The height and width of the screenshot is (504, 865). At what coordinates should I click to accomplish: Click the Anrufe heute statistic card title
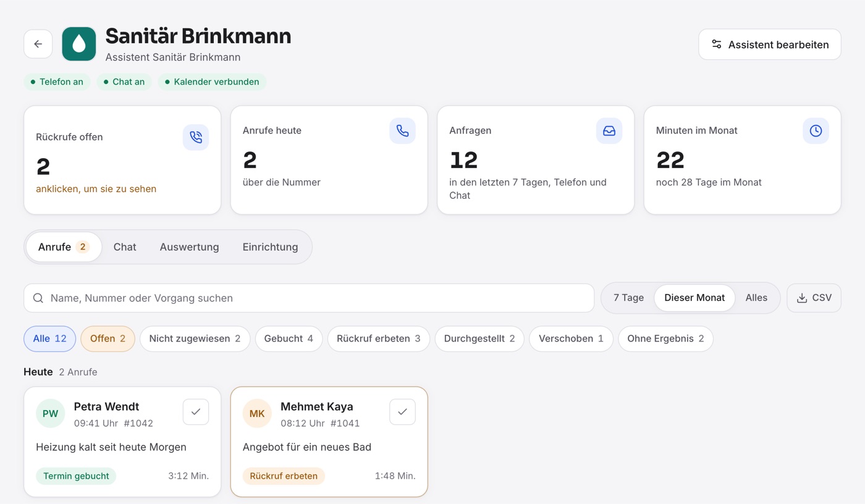[272, 131]
